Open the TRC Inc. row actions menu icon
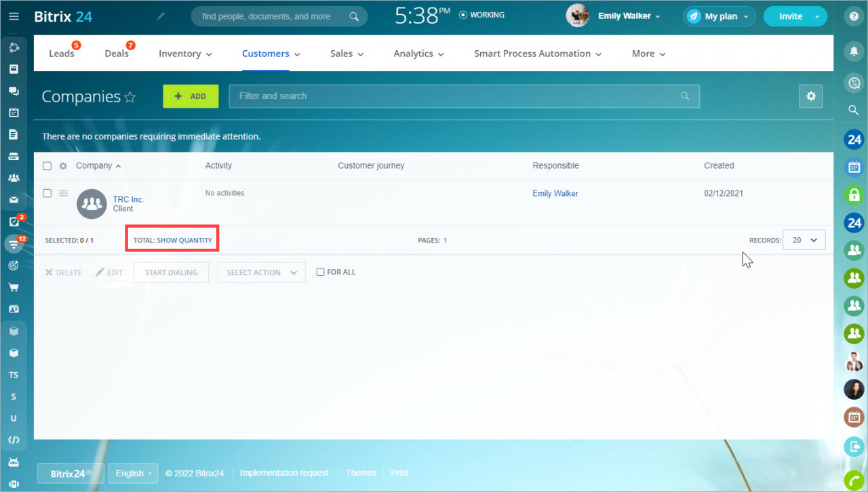 [63, 193]
